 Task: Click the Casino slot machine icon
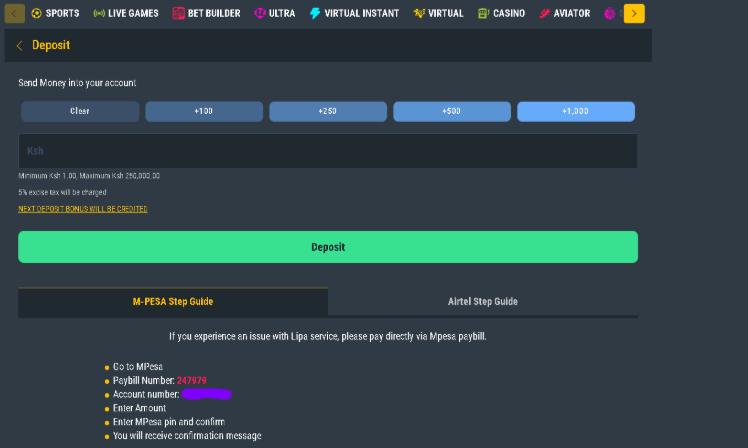tap(483, 13)
